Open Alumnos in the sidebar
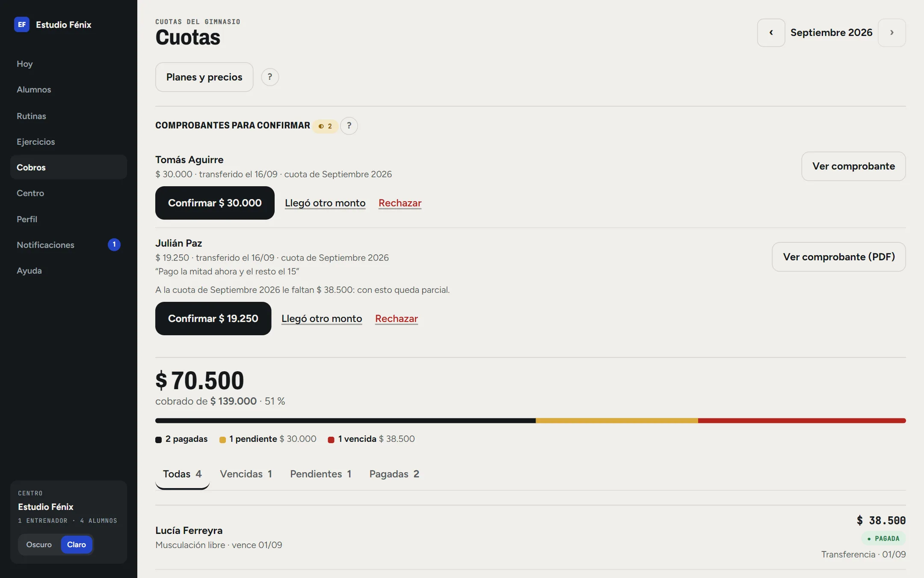 point(68,89)
